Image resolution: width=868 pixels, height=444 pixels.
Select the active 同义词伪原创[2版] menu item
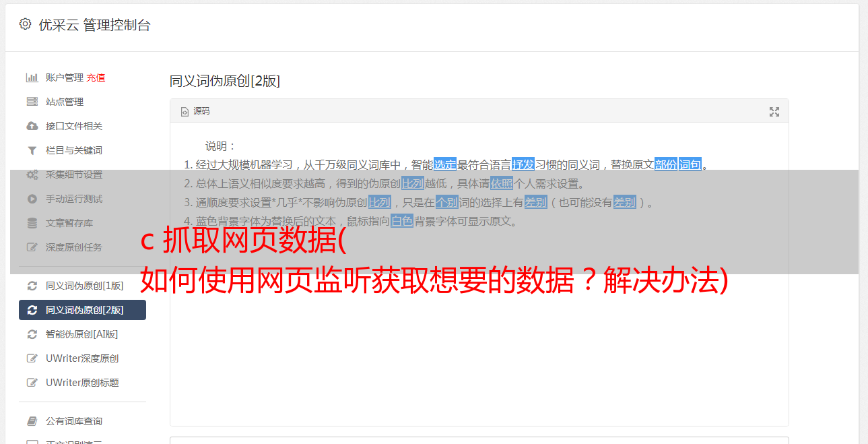click(82, 310)
